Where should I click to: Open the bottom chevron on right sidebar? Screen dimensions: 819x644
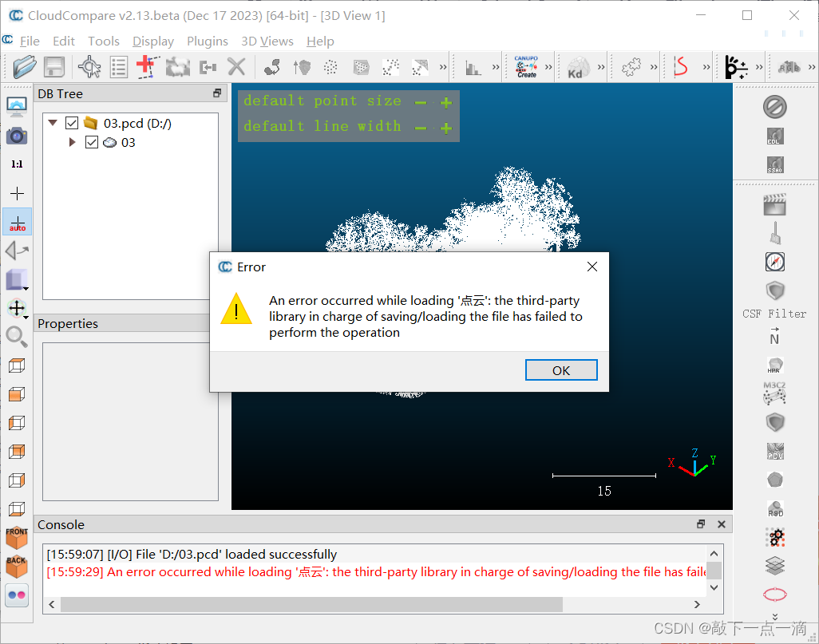774,615
